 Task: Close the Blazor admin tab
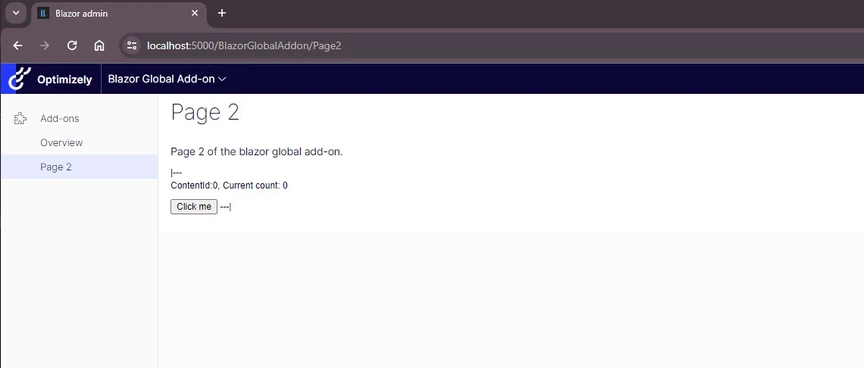point(195,13)
